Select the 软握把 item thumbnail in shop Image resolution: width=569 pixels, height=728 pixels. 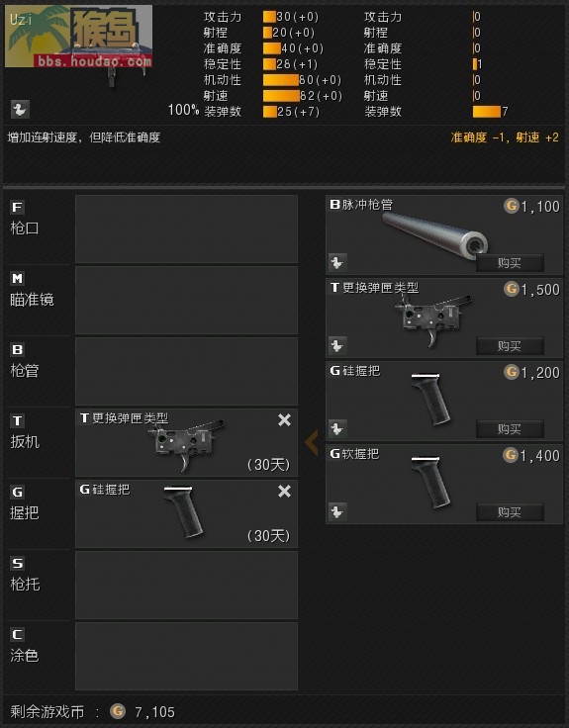point(430,483)
